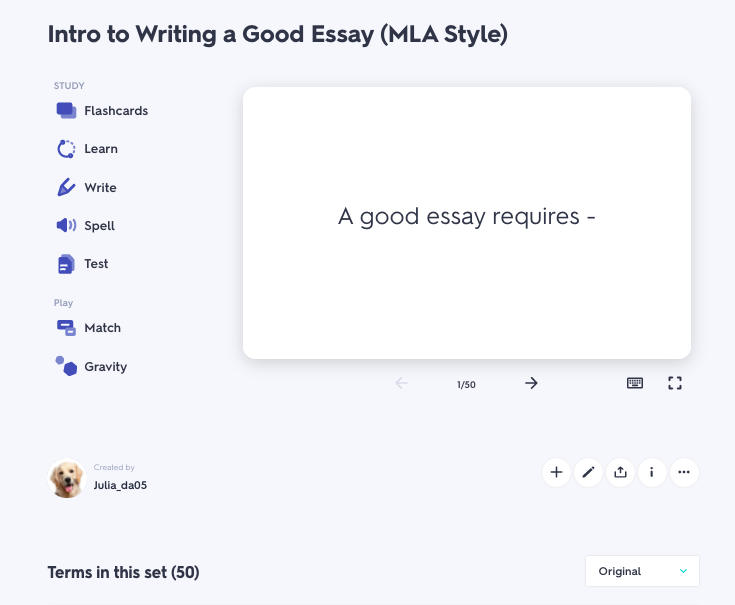
Task: Go to the previous flashcard
Action: [402, 383]
